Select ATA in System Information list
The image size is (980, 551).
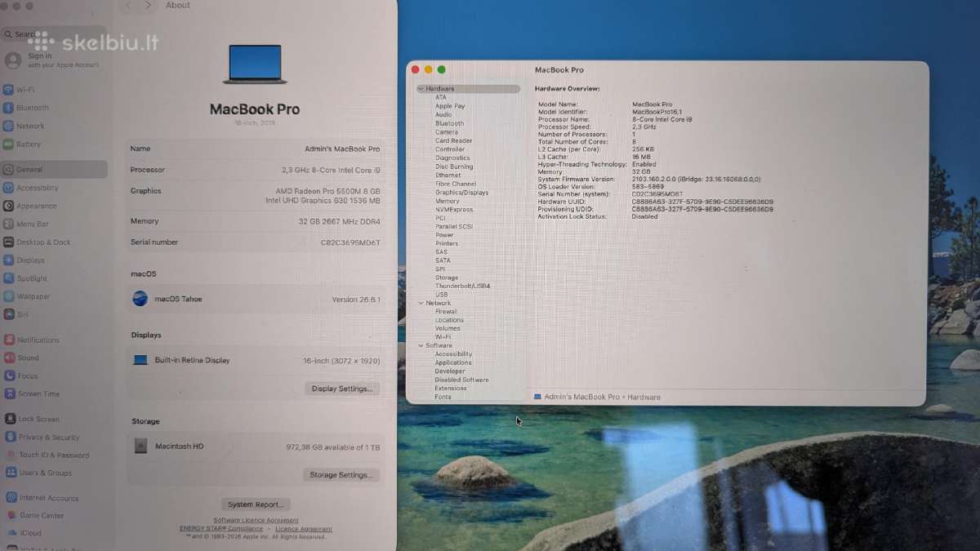(441, 97)
